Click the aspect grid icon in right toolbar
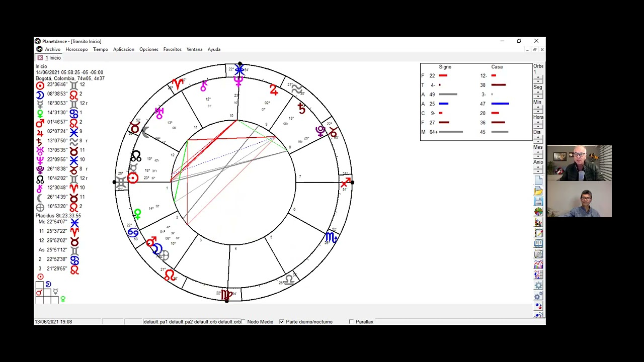 pyautogui.click(x=538, y=275)
